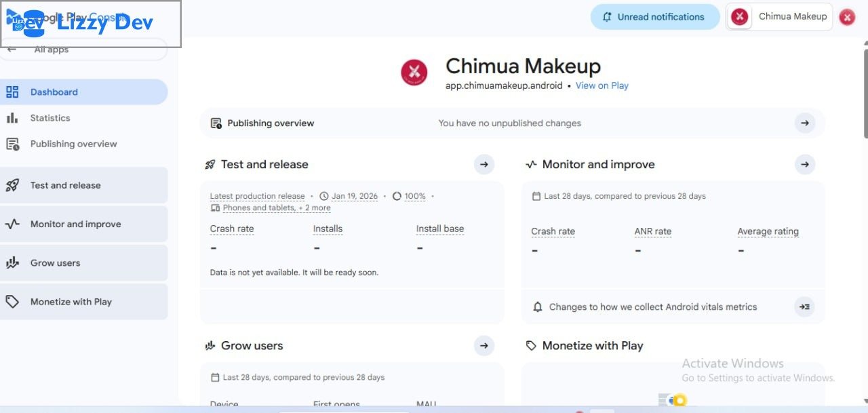Open Test and release section arrow
The height and width of the screenshot is (413, 868).
coord(484,164)
